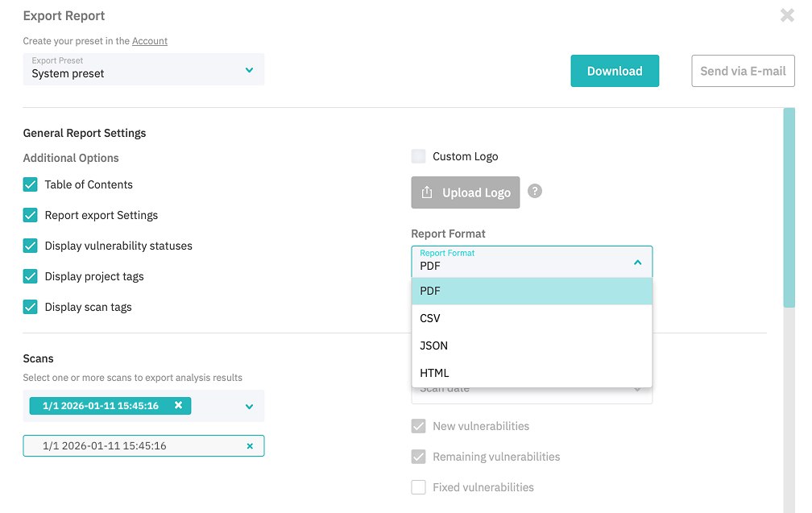Toggle Display scan tags checkbox
This screenshot has width=812, height=513.
click(30, 307)
